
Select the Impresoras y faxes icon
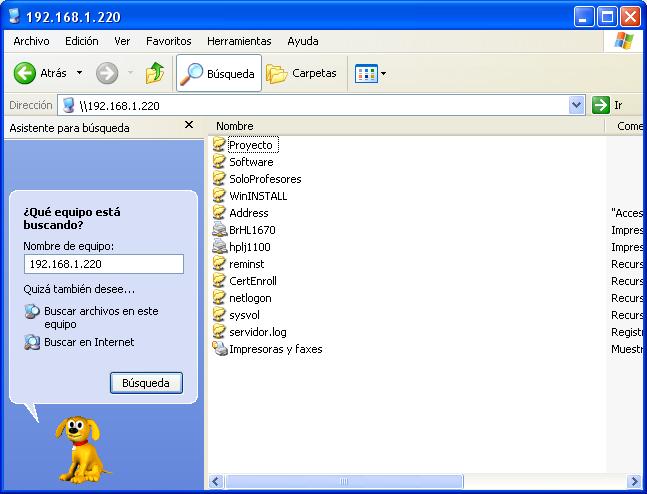coord(220,349)
